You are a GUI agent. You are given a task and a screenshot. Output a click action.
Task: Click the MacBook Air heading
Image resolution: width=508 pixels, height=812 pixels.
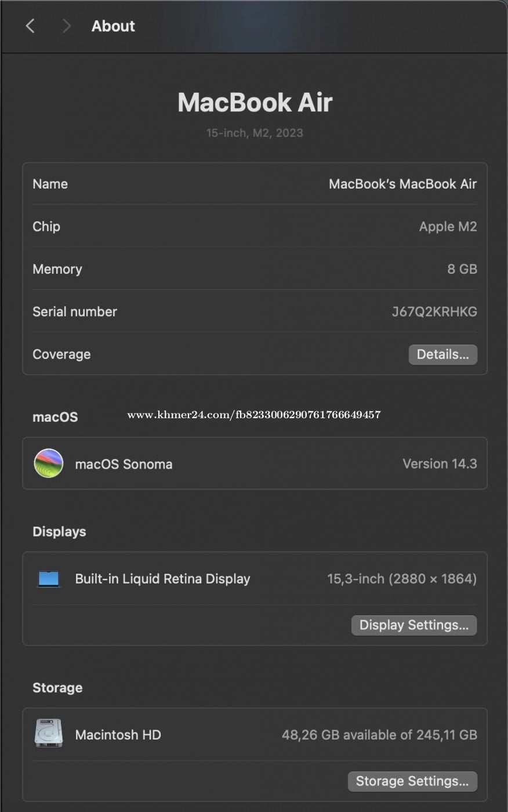click(x=255, y=103)
